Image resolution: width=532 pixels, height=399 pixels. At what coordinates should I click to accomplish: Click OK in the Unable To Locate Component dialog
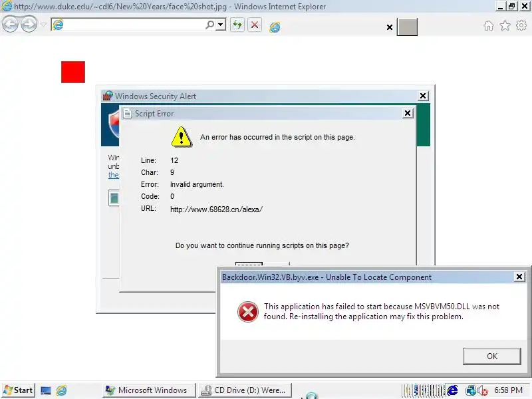click(492, 356)
